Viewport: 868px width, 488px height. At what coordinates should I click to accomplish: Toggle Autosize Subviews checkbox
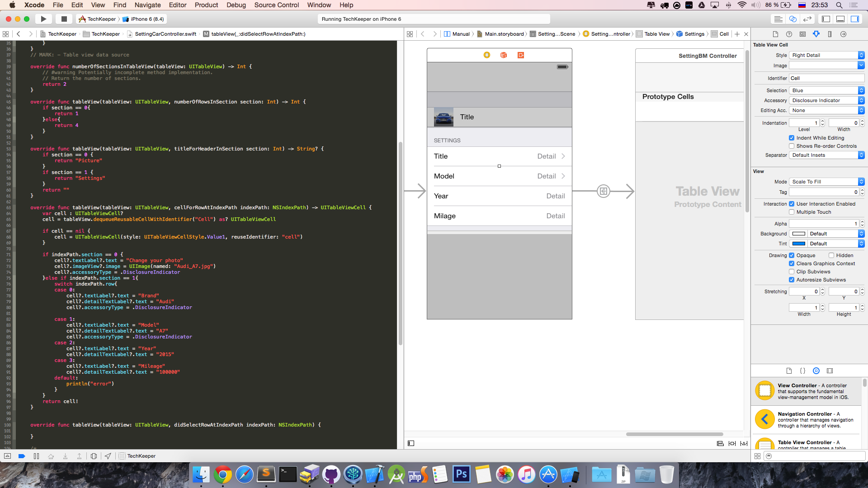pyautogui.click(x=793, y=279)
